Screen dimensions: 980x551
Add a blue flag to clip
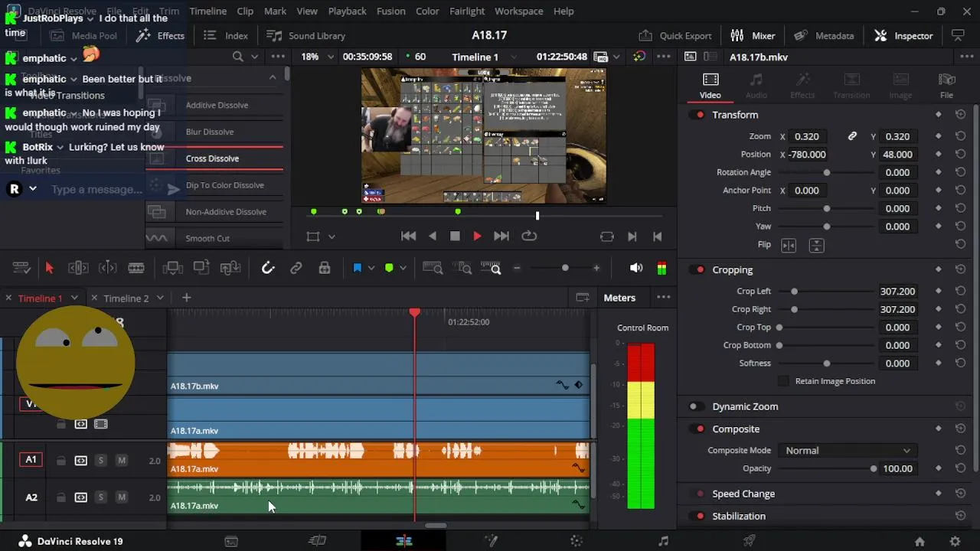click(x=357, y=268)
